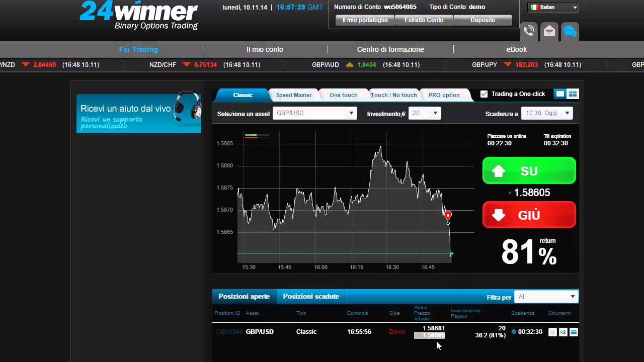Viewport: 644px width, 362px height.
Task: Open the email envelope icon
Action: (549, 31)
